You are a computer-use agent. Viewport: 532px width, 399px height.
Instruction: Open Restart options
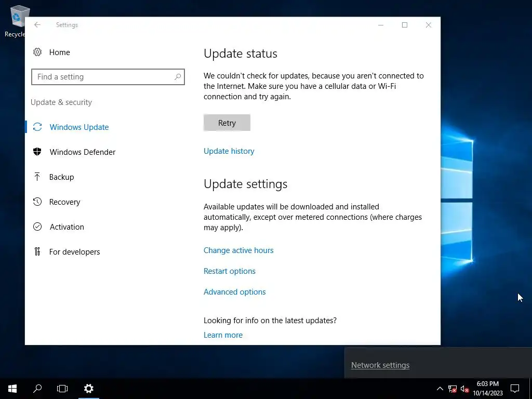229,271
